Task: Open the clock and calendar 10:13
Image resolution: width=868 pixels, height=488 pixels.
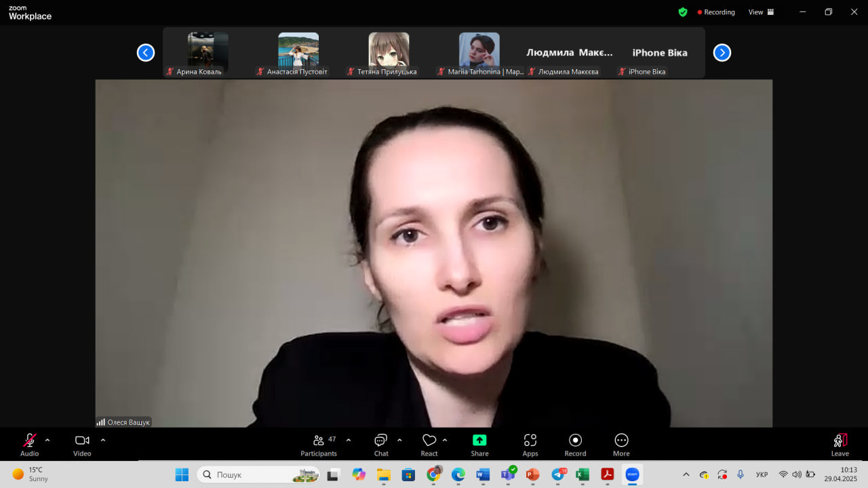Action: 840,474
